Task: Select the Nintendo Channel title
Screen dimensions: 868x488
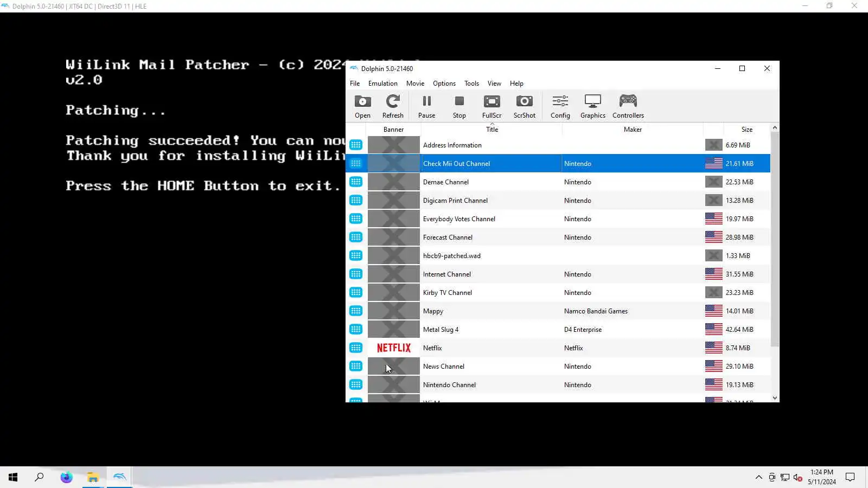Action: [x=449, y=385]
